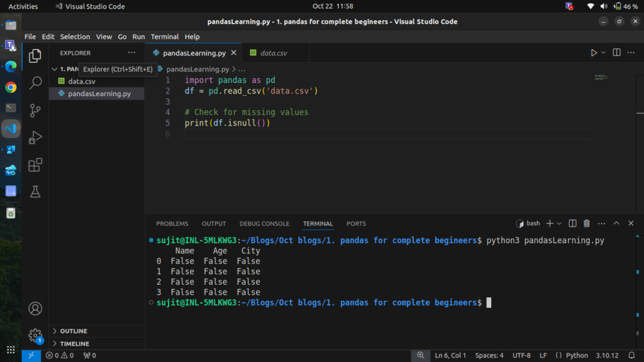Image resolution: width=644 pixels, height=362 pixels.
Task: Open the Run and Debug view
Action: [x=35, y=138]
